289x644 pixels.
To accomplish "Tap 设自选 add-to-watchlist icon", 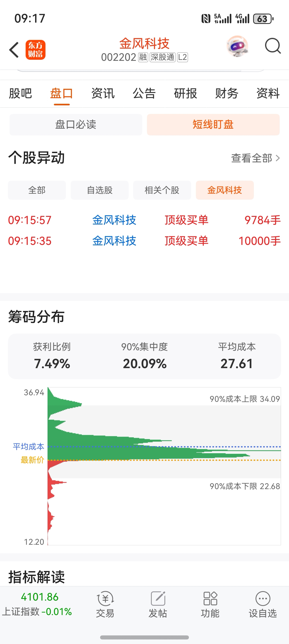I will click(263, 604).
